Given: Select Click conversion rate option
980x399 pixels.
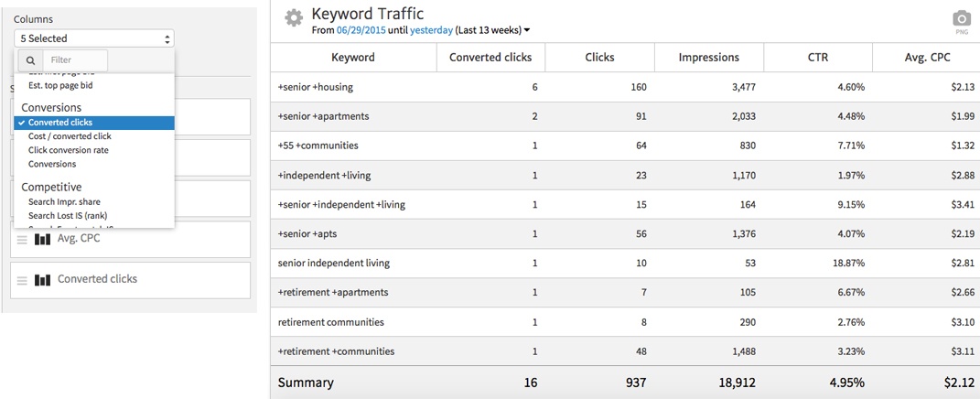Looking at the screenshot, I should pos(69,150).
